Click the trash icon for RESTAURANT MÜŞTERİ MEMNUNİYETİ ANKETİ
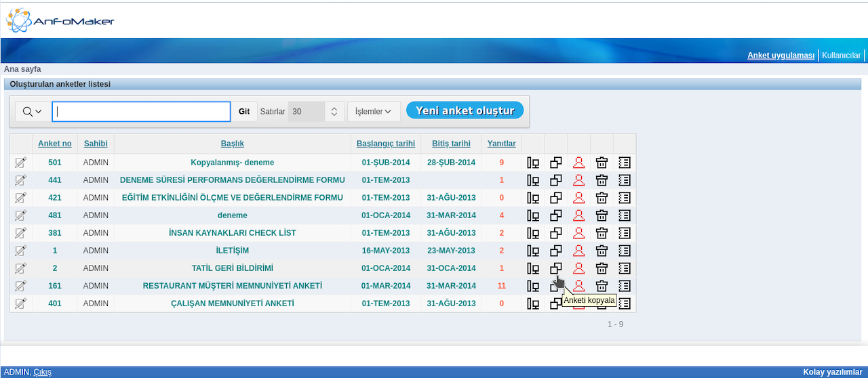This screenshot has height=378, width=868. [601, 286]
